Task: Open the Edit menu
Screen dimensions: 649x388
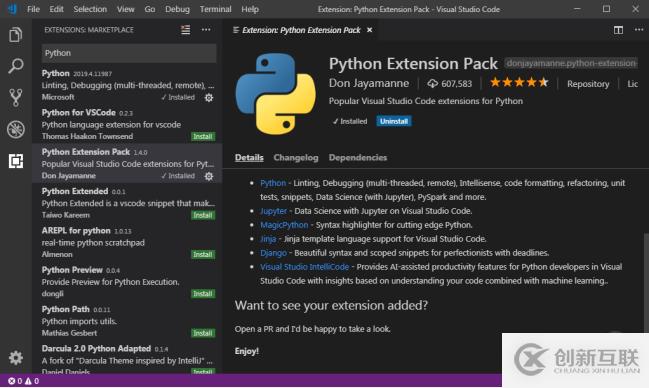Action: point(56,9)
